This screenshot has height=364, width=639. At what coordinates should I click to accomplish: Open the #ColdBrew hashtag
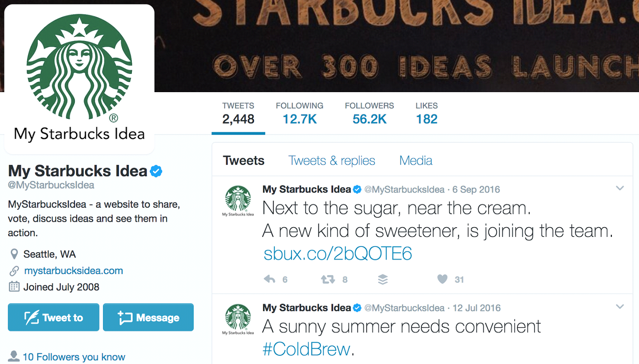307,349
